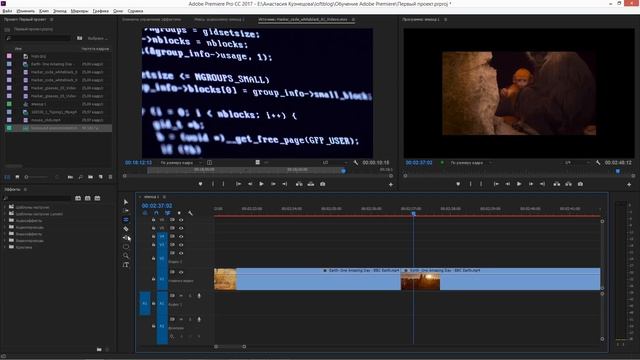640x360 pixels.
Task: Toggle Linked Selection in timeline header
Action: (x=167, y=213)
